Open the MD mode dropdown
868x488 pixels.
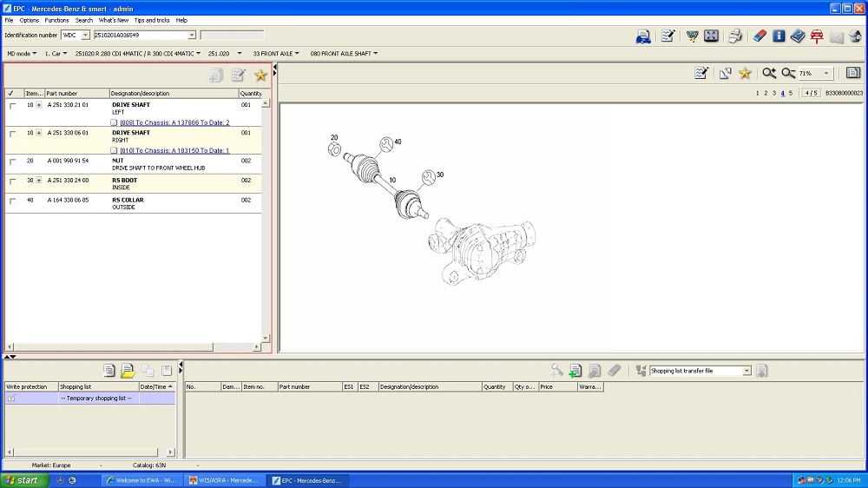[x=22, y=54]
